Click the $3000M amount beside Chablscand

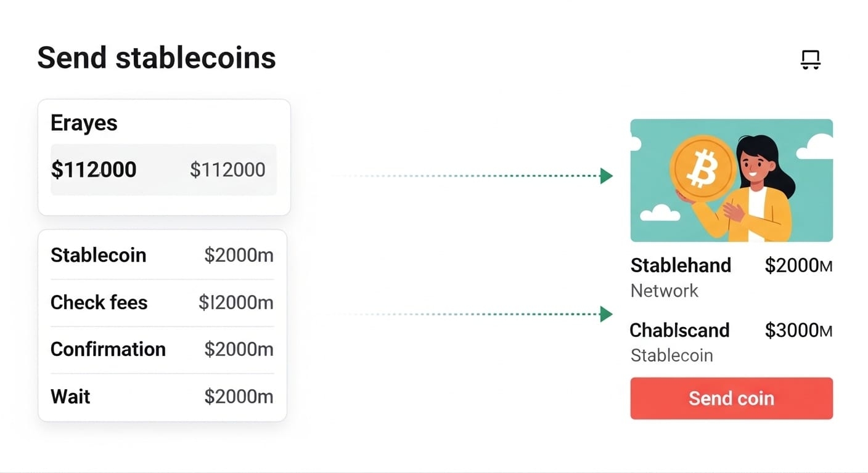pos(798,331)
